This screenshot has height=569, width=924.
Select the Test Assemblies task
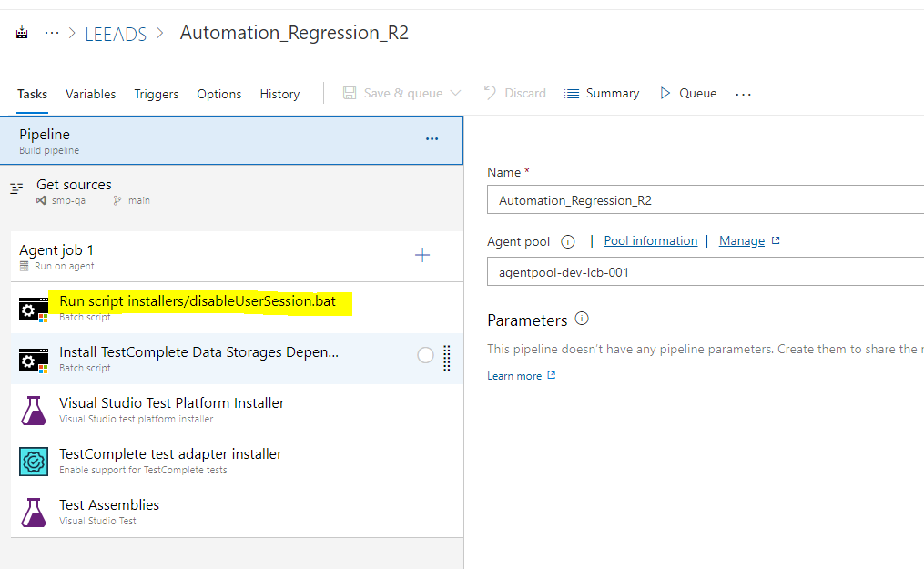pos(109,505)
